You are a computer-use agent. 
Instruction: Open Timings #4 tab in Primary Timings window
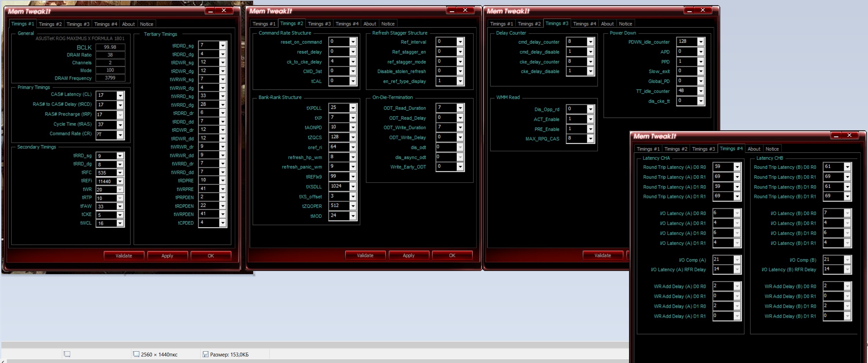click(105, 24)
